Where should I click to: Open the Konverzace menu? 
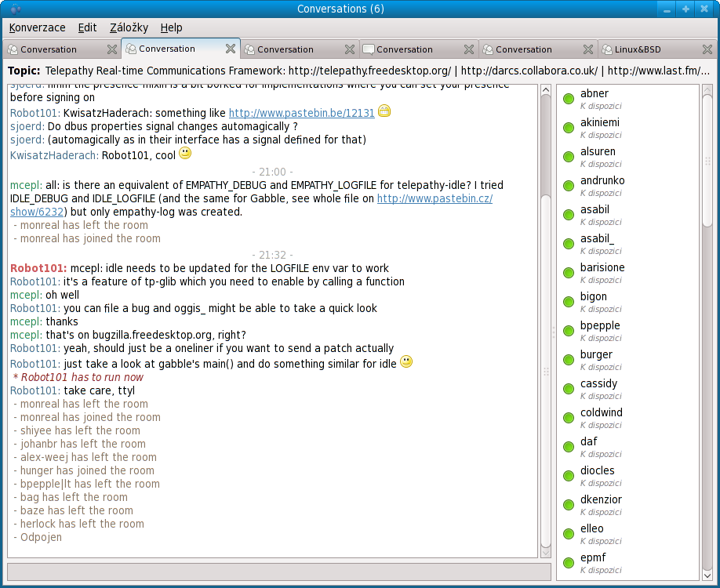37,27
